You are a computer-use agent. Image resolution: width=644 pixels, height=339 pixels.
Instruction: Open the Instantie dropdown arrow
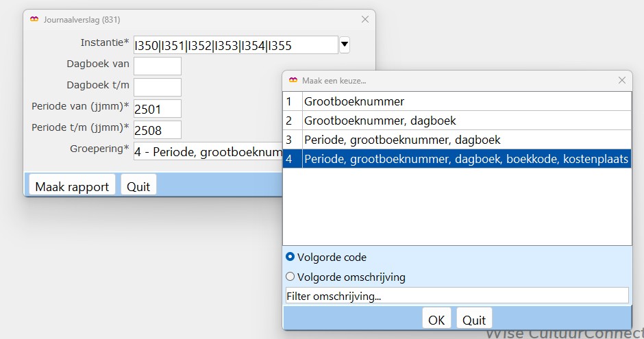point(345,45)
